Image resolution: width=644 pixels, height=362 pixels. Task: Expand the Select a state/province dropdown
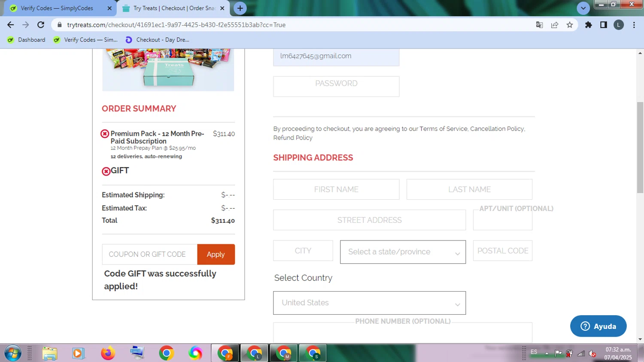[x=403, y=252]
